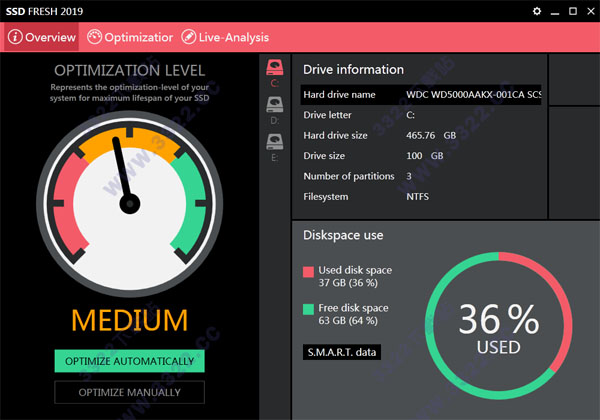This screenshot has width=600, height=420.
Task: Click the Optimize Manually button
Action: pos(129,392)
